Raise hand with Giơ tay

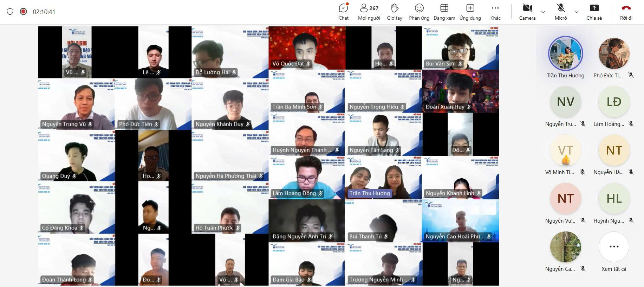point(394,12)
